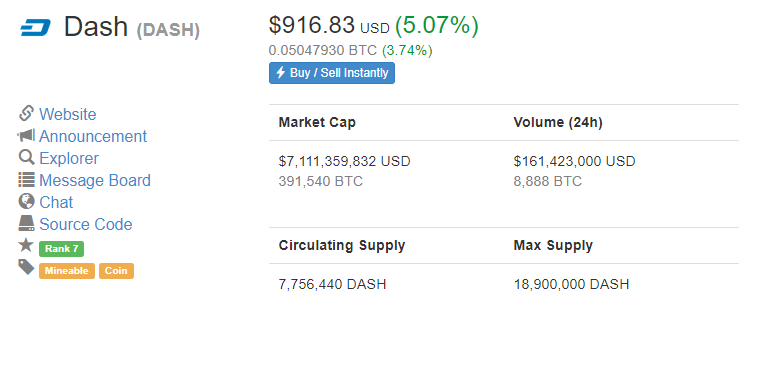Open the Announcement link
The height and width of the screenshot is (368, 781).
pos(93,136)
